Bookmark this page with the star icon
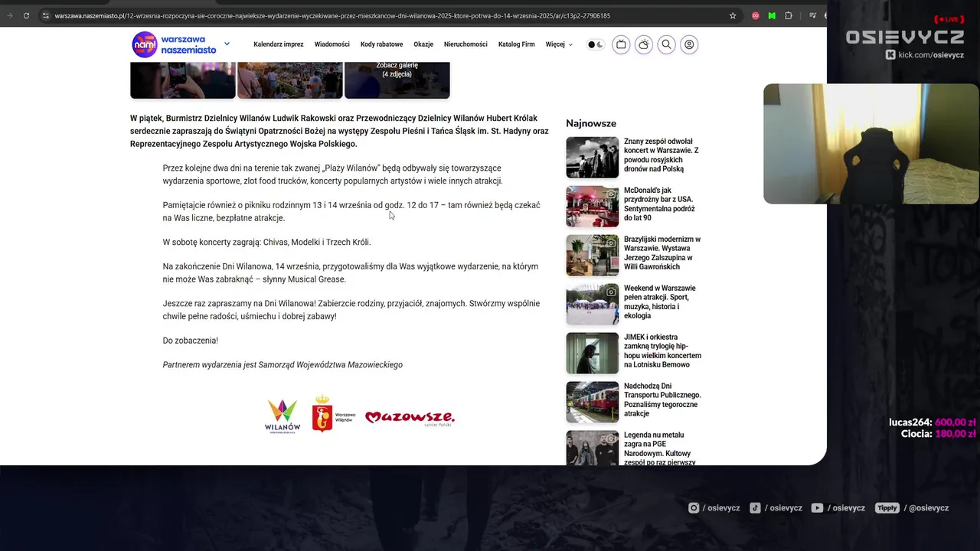Viewport: 980px width, 551px height. [733, 15]
